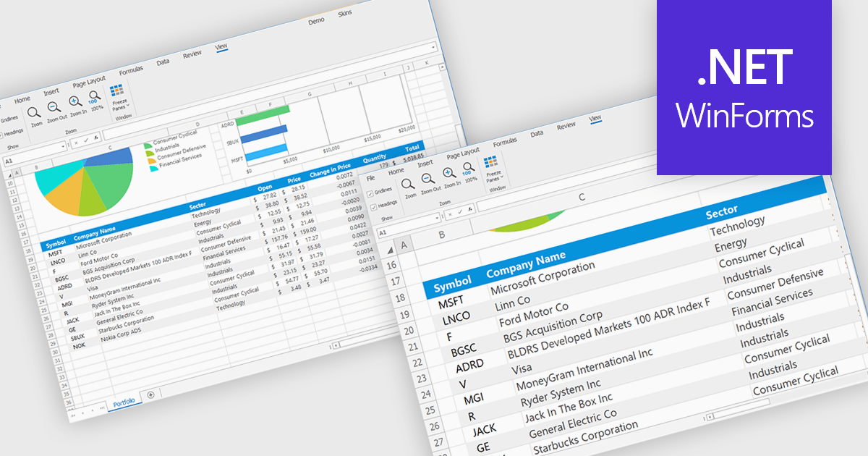This screenshot has width=868, height=456.
Task: Click cancel X in back window formula bar
Action: coord(75,143)
